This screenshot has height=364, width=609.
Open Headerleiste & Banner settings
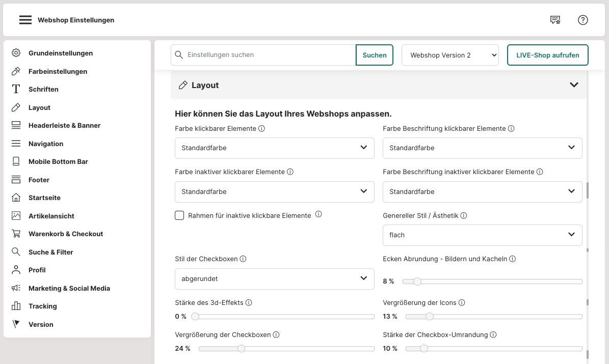64,125
